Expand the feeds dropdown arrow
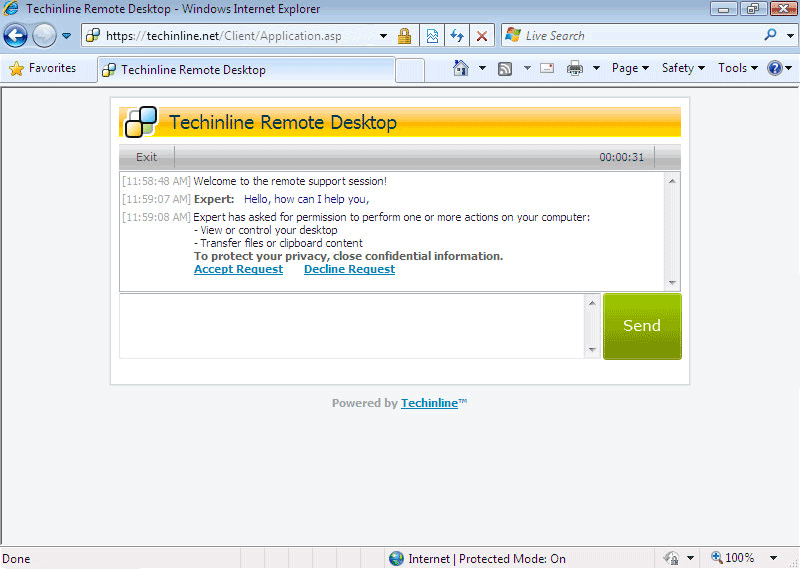 tap(527, 68)
